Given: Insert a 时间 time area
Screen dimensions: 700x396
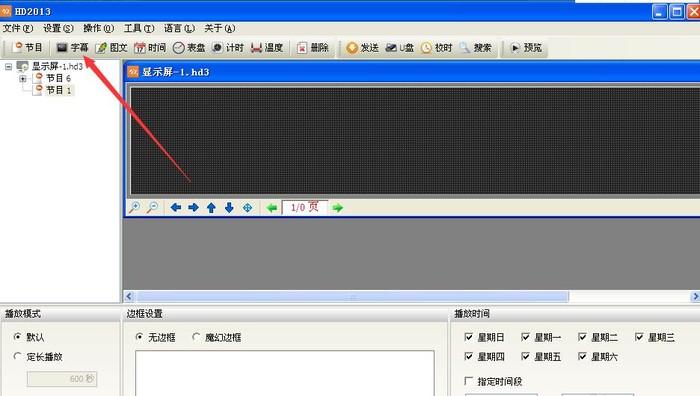Looking at the screenshot, I should [x=150, y=47].
